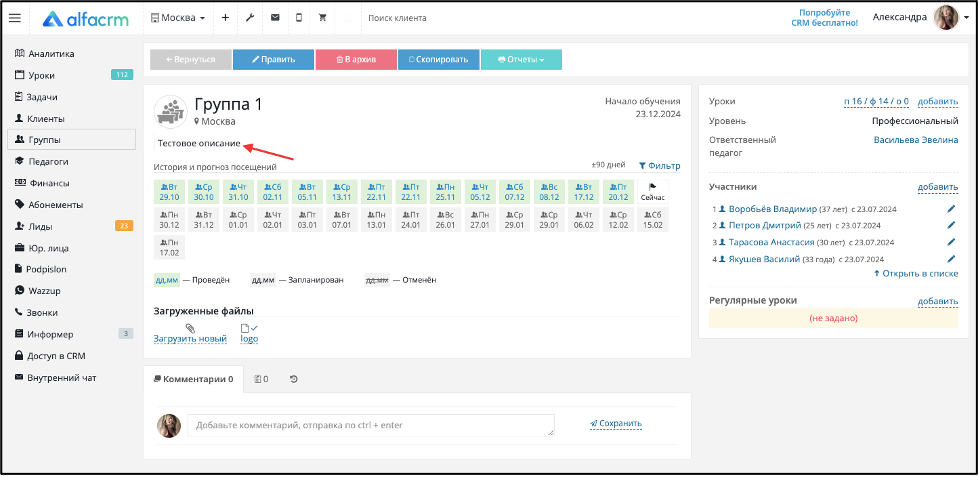Image resolution: width=979 pixels, height=477 pixels.
Task: Expand the Александра user menu arrow
Action: (967, 18)
